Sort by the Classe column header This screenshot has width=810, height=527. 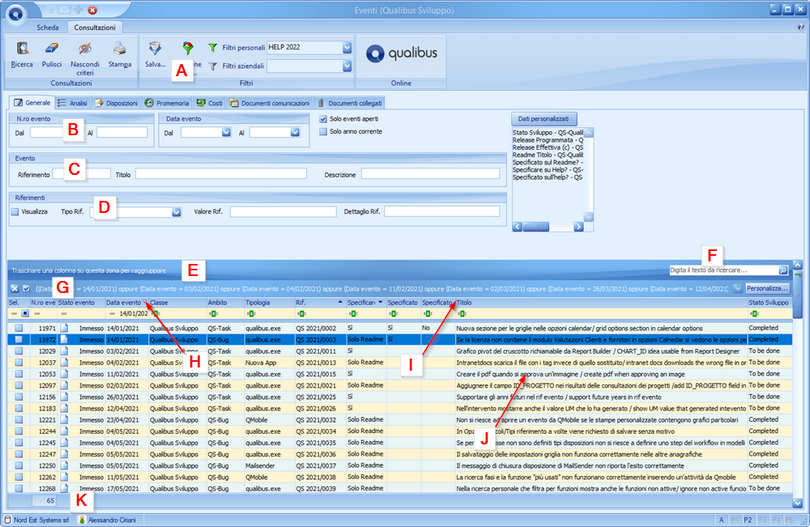coord(177,302)
